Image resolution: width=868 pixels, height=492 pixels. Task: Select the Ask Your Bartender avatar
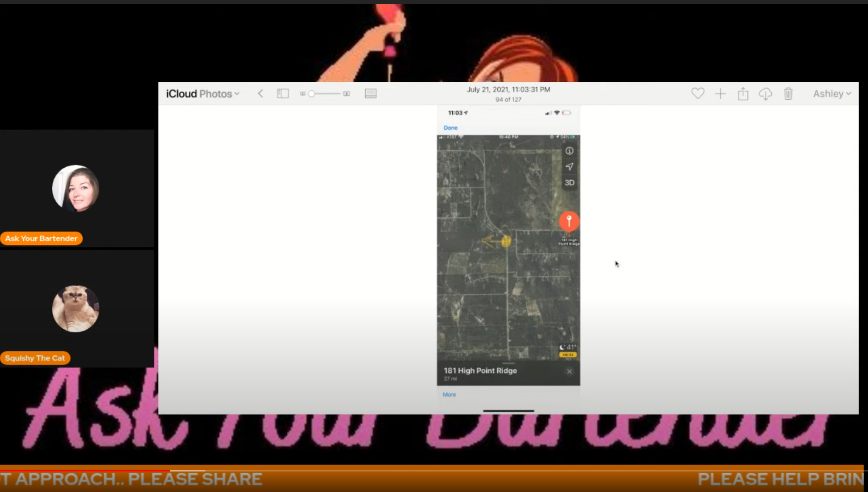click(x=75, y=189)
